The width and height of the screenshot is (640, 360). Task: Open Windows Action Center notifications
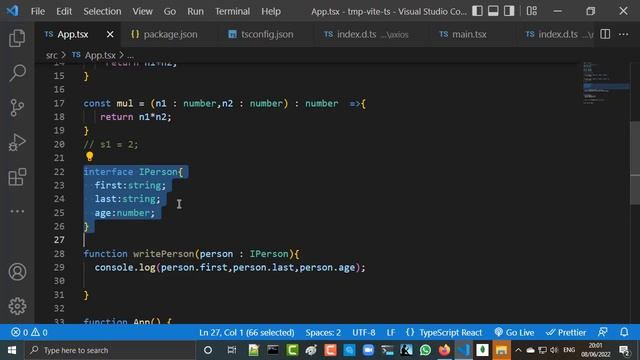pyautogui.click(x=624, y=350)
